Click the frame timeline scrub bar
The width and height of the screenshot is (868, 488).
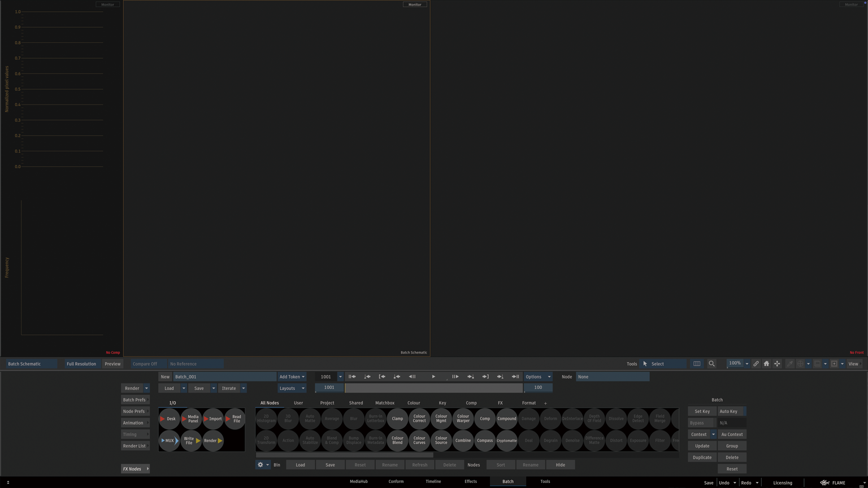tap(433, 388)
